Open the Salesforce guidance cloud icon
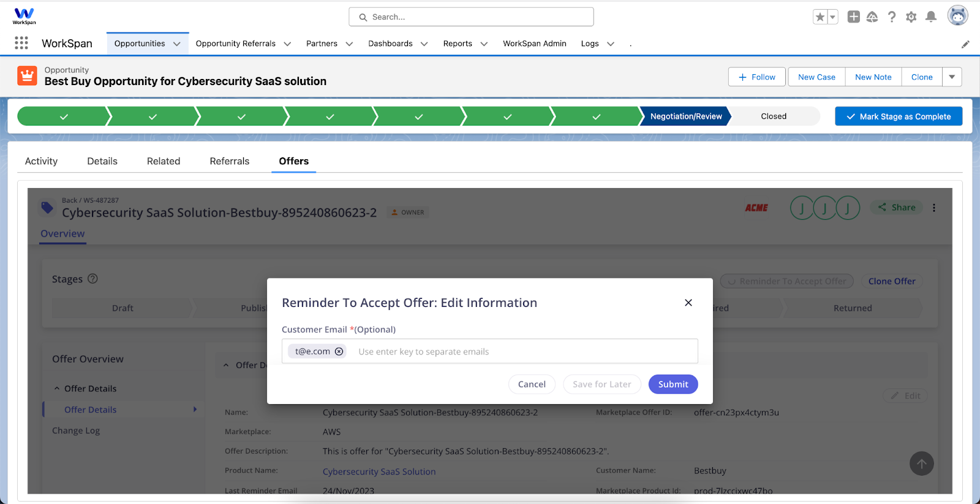The width and height of the screenshot is (980, 504). tap(872, 17)
